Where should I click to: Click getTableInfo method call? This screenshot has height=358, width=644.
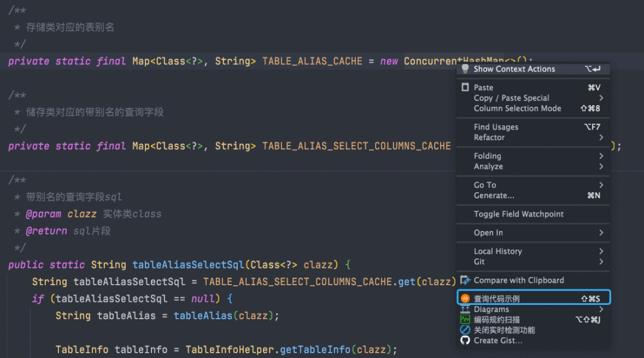pos(315,350)
